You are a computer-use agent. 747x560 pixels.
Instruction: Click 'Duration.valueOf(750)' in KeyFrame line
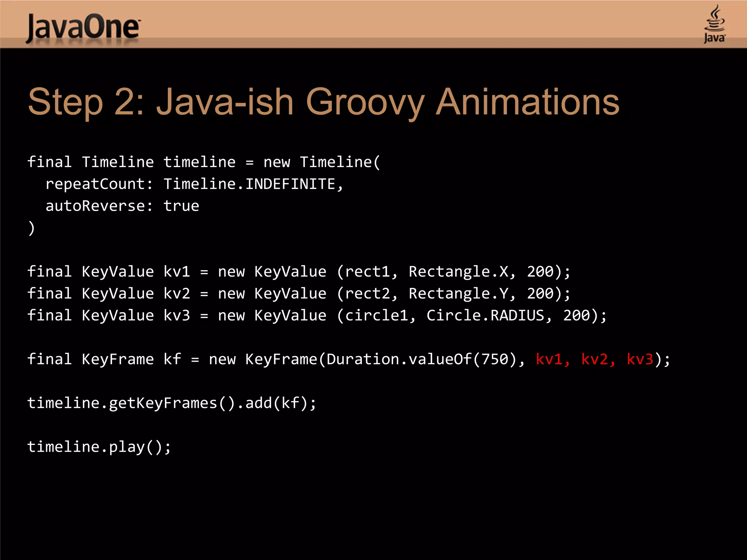pos(421,359)
